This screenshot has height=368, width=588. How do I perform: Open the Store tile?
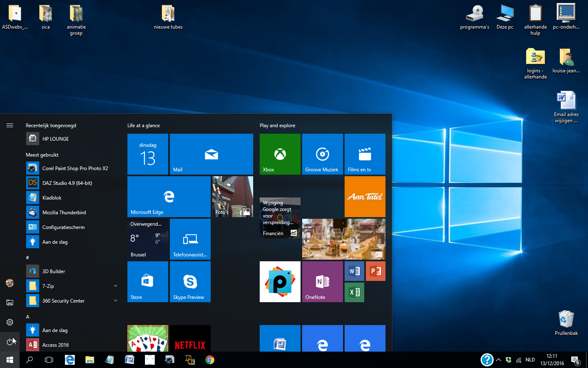click(x=147, y=282)
